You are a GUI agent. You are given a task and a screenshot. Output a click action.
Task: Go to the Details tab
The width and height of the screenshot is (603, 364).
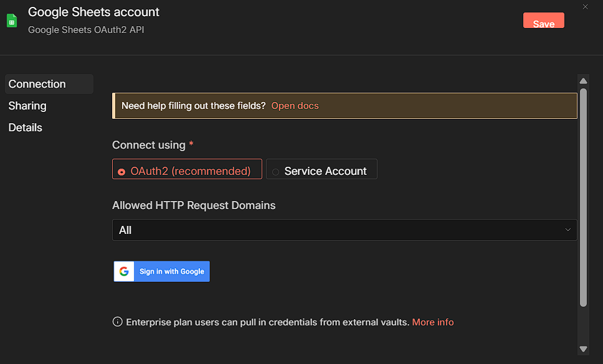(x=26, y=128)
